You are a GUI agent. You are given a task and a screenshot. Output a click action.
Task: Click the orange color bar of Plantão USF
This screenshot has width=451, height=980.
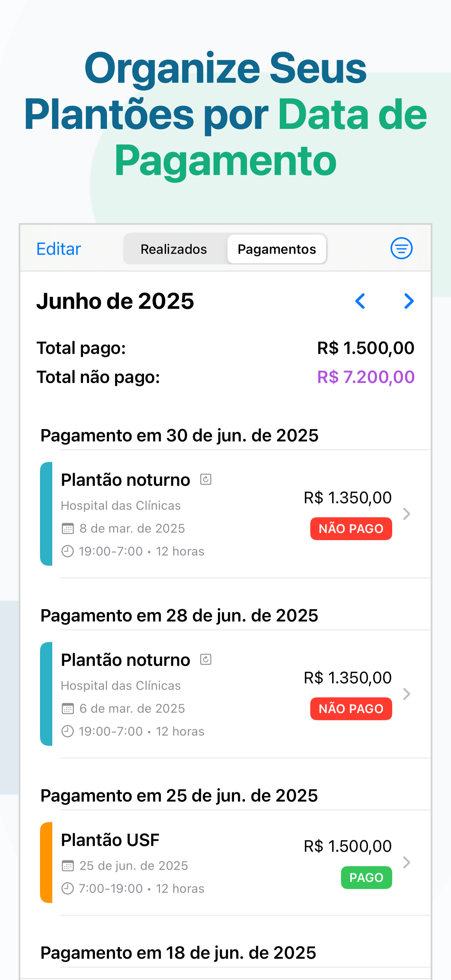(46, 862)
